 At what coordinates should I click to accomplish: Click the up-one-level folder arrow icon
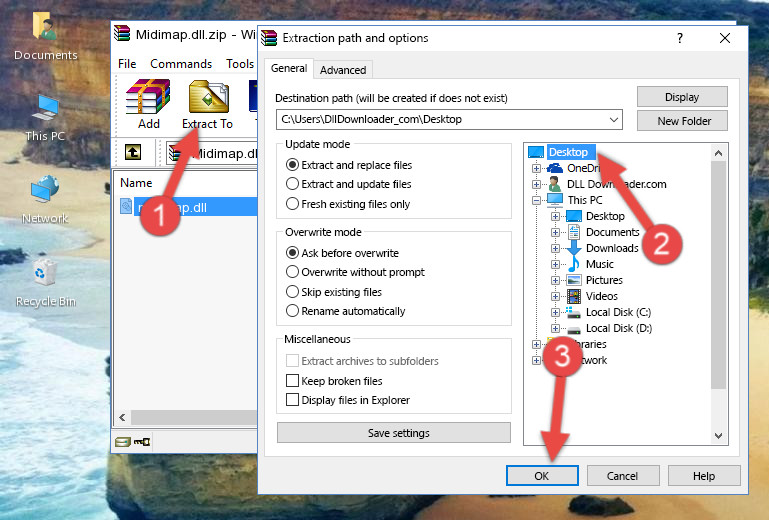(x=133, y=153)
